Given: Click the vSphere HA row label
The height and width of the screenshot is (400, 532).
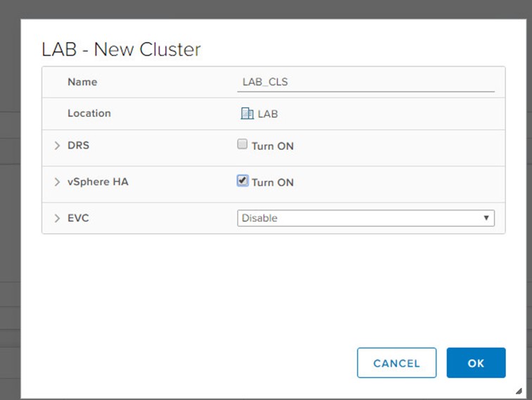Looking at the screenshot, I should click(x=98, y=182).
